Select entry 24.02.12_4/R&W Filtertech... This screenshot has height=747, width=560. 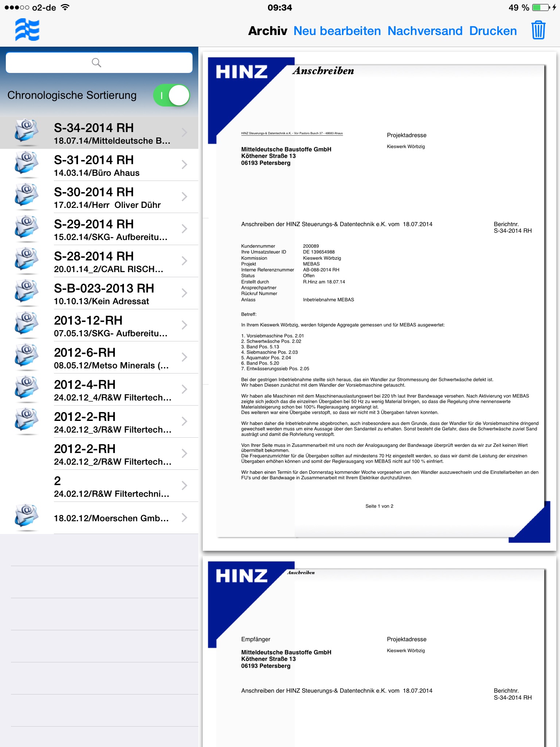(x=99, y=389)
